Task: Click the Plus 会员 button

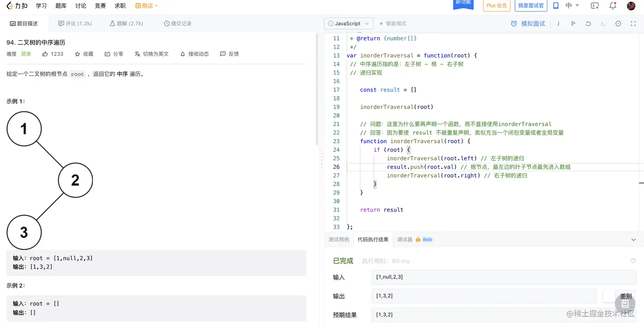Action: point(497,6)
